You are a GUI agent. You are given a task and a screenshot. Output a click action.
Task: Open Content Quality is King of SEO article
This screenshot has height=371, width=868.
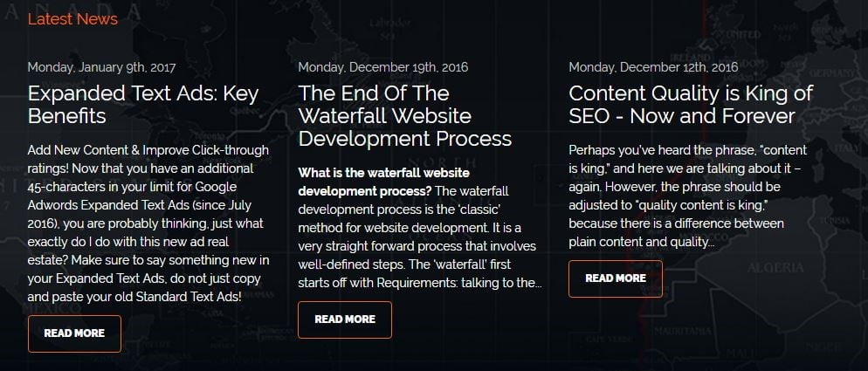coord(691,104)
